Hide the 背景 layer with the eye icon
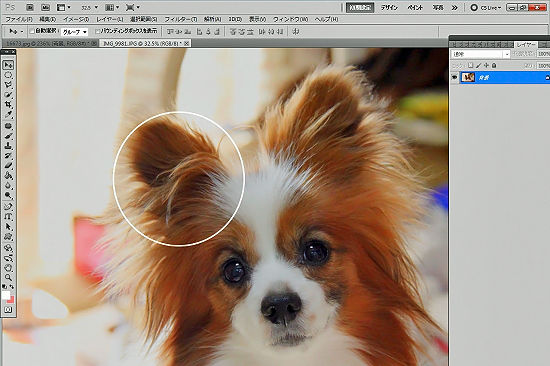 (455, 77)
